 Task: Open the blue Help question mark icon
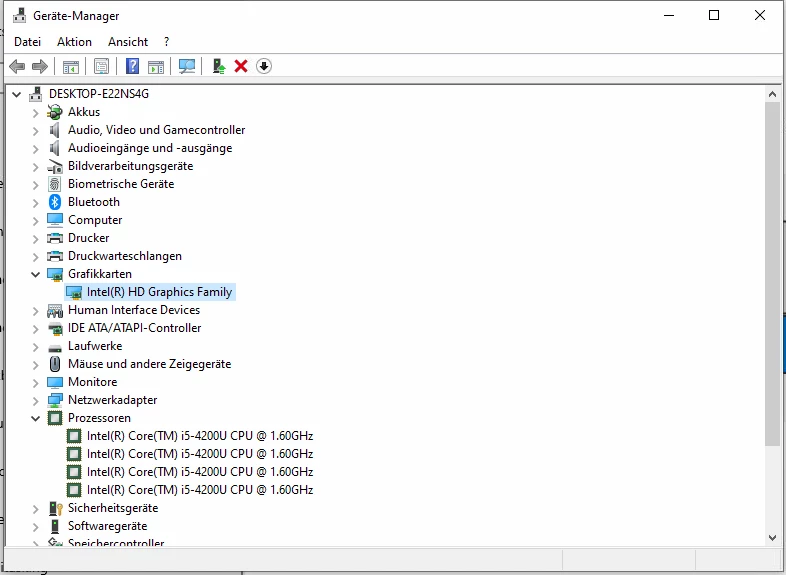[x=132, y=66]
